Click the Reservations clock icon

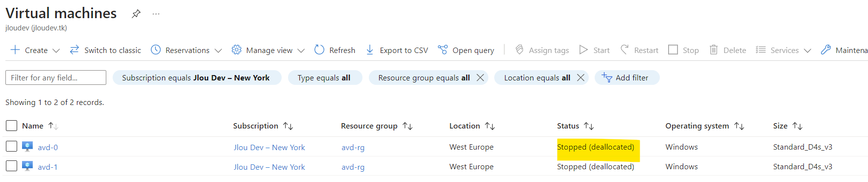(x=156, y=50)
